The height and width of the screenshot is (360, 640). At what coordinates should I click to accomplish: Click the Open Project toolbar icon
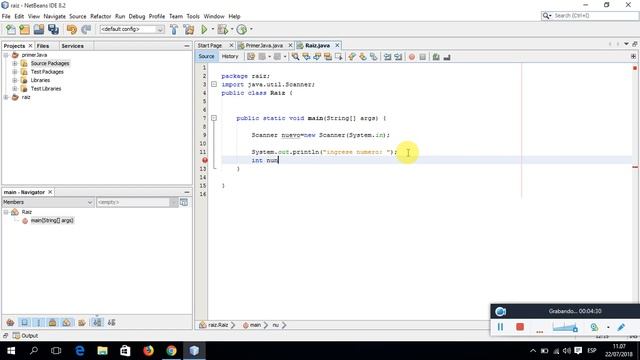pos(39,29)
